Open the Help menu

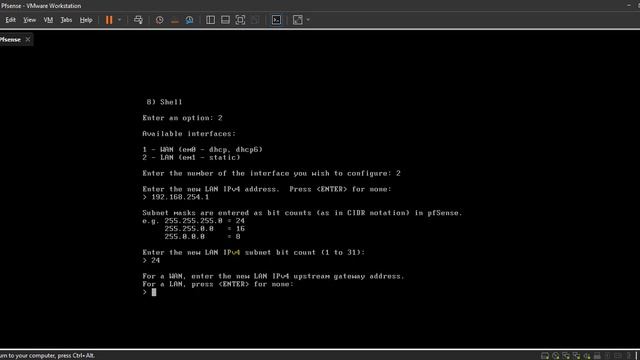coord(86,20)
